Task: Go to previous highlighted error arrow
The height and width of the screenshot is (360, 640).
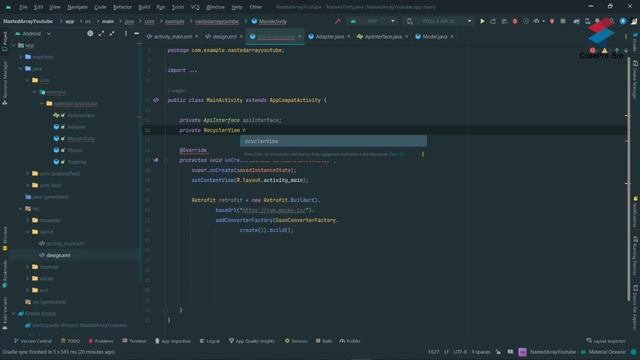Action: (617, 51)
